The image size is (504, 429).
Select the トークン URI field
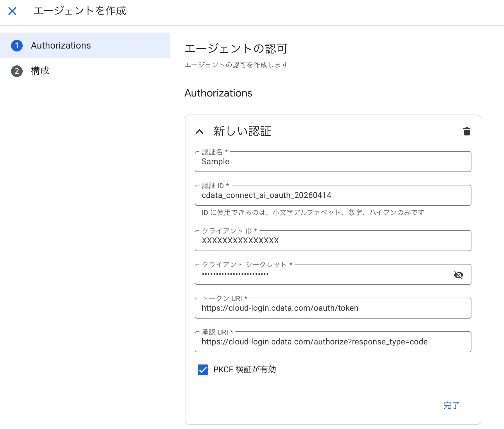(x=320, y=308)
